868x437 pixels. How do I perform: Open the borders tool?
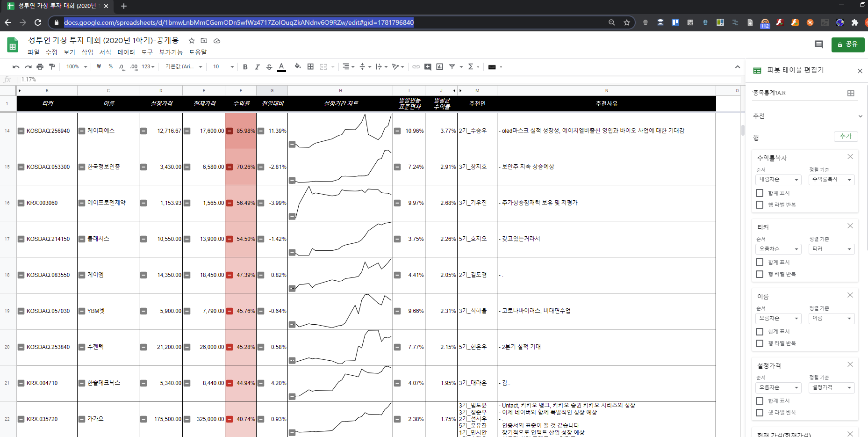(x=310, y=67)
